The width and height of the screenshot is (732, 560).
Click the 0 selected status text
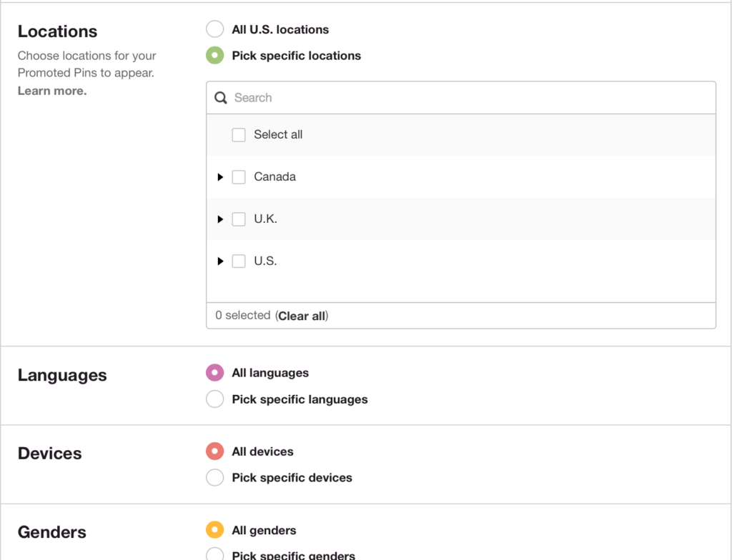click(x=243, y=316)
